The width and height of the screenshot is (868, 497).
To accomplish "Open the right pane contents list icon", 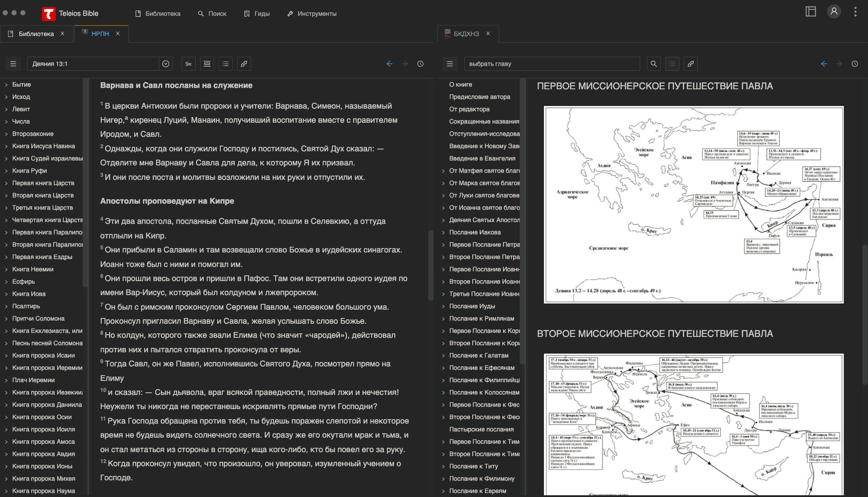I will [x=672, y=64].
